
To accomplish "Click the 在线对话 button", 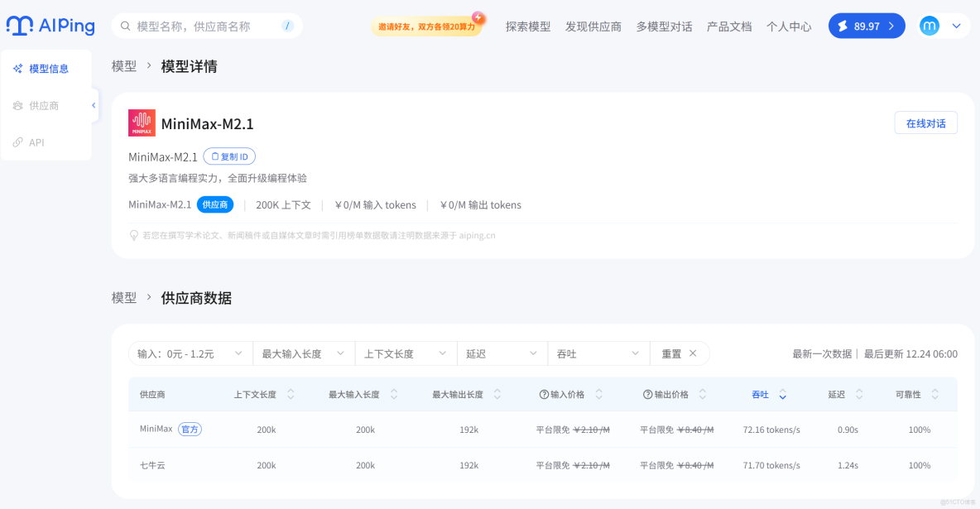I will click(x=925, y=122).
